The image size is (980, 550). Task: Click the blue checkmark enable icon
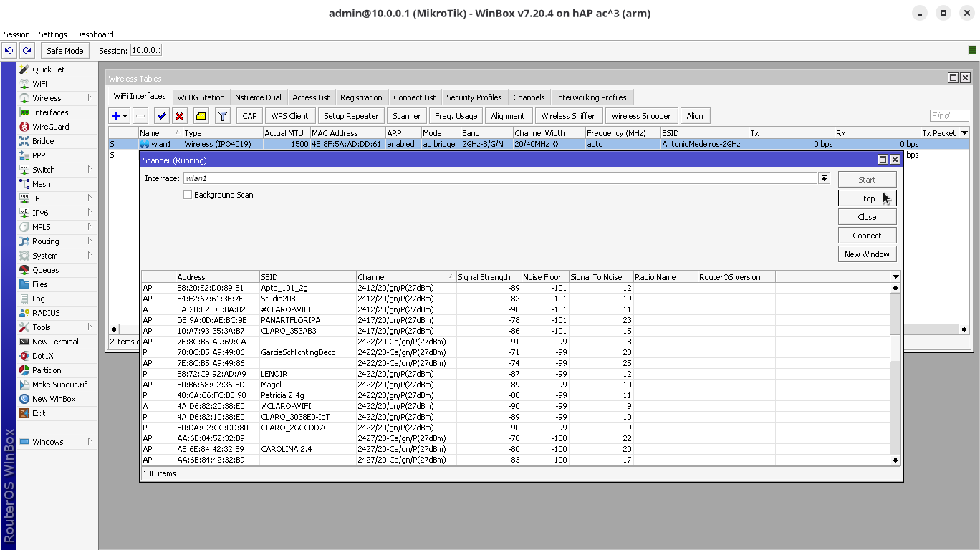(161, 116)
